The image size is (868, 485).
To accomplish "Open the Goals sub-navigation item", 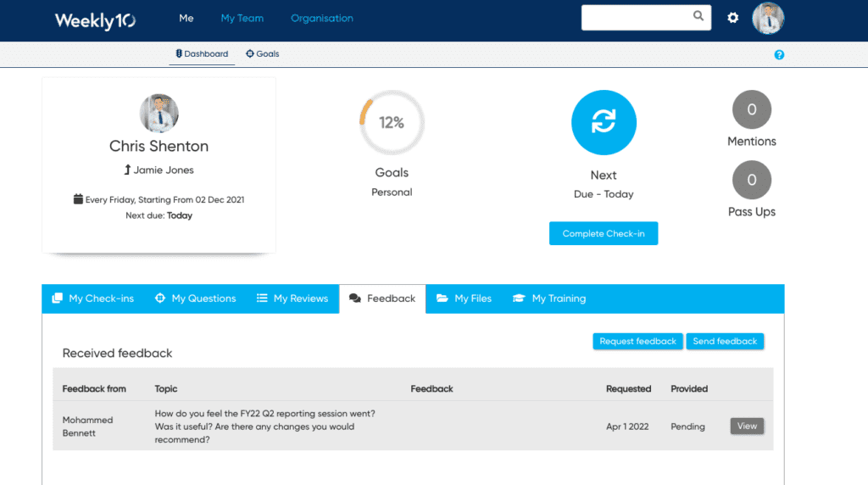I will tap(263, 54).
